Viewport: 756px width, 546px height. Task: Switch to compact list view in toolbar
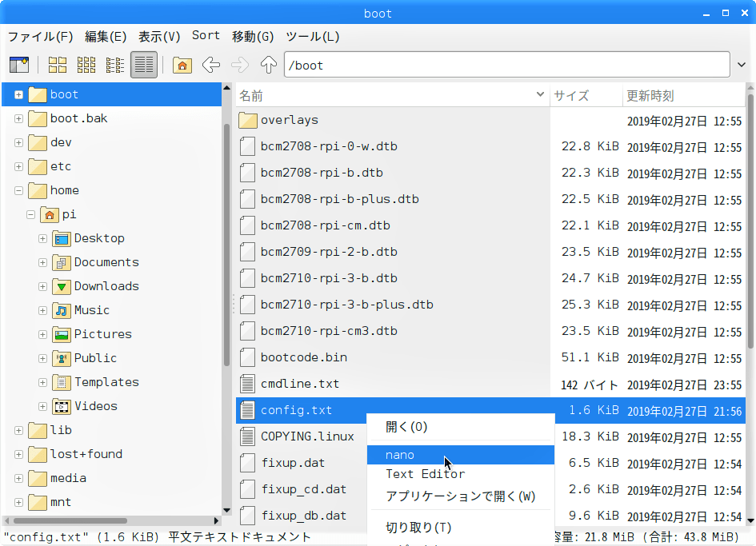114,65
